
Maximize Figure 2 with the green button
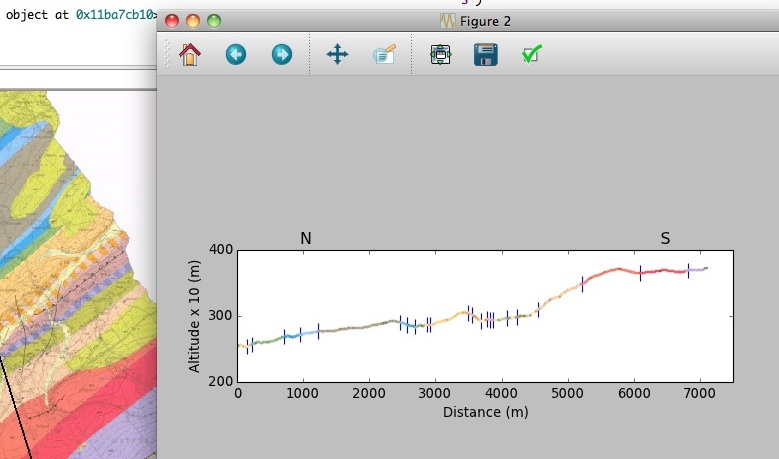[214, 21]
